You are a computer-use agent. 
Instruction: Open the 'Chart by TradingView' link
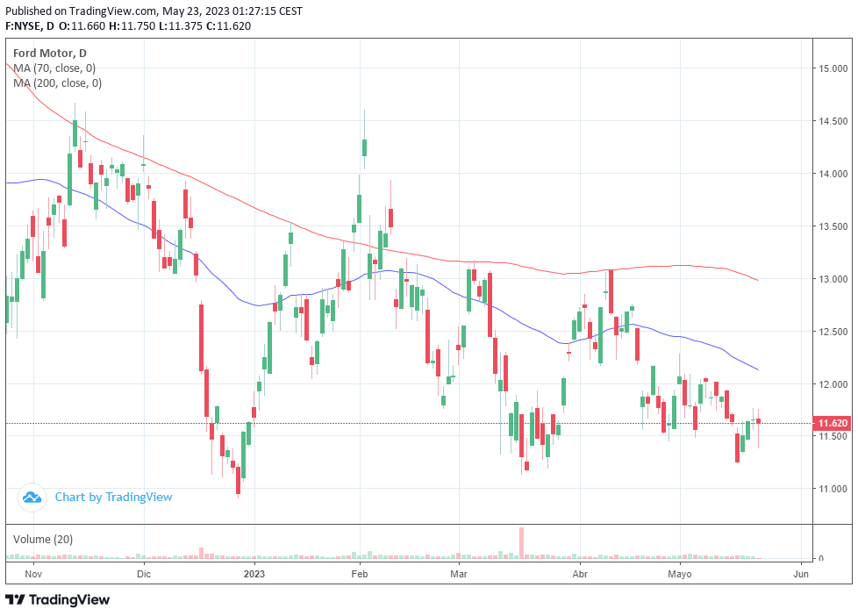[113, 498]
